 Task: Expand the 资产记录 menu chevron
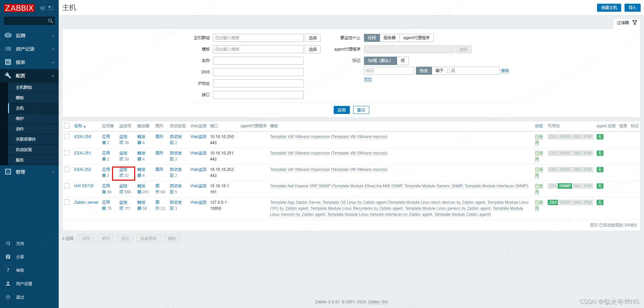(x=53, y=49)
